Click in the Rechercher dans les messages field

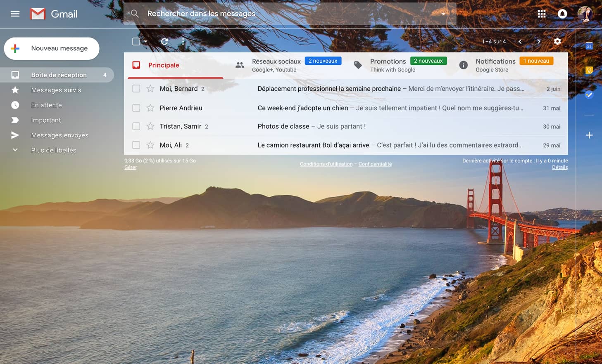(289, 14)
